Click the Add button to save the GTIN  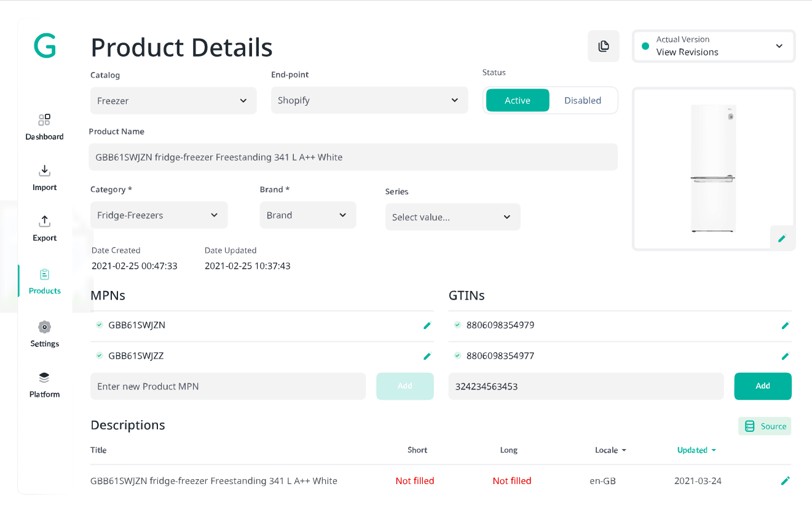pyautogui.click(x=762, y=386)
